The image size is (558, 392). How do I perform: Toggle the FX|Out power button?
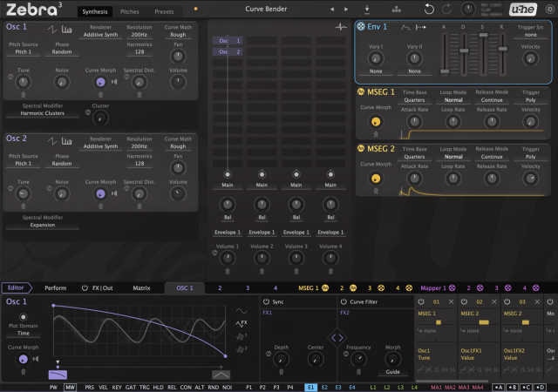pos(85,287)
